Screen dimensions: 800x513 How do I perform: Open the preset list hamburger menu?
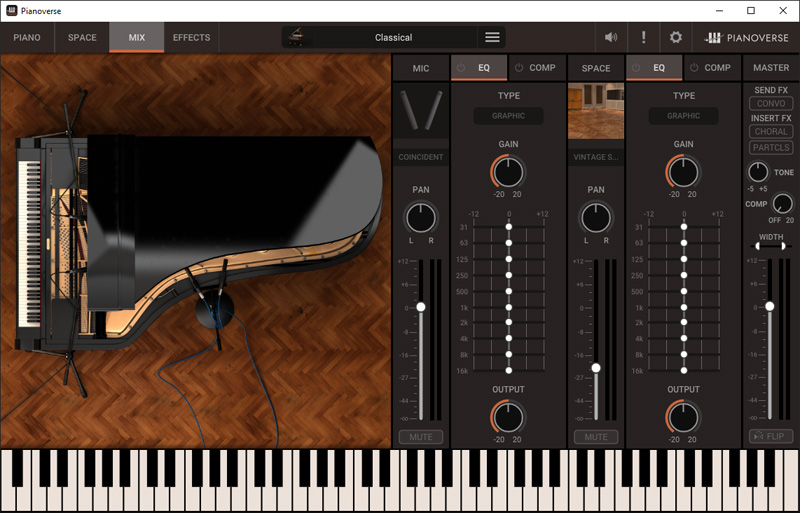[x=492, y=37]
